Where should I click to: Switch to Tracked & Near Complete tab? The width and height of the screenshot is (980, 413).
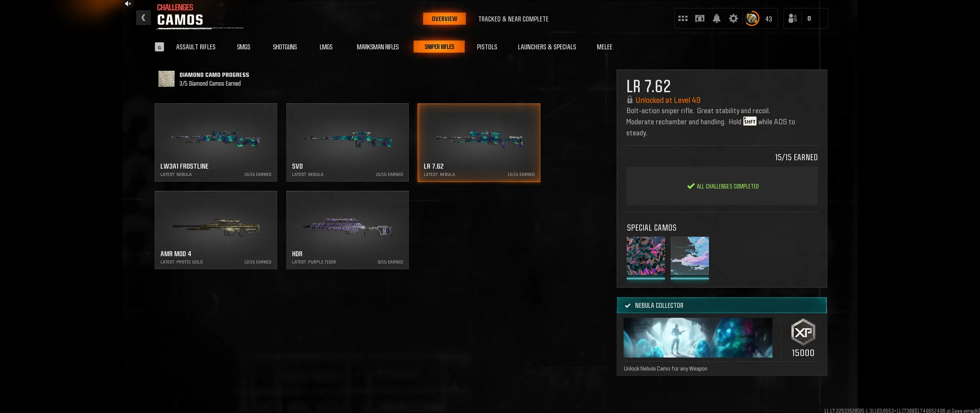point(513,19)
